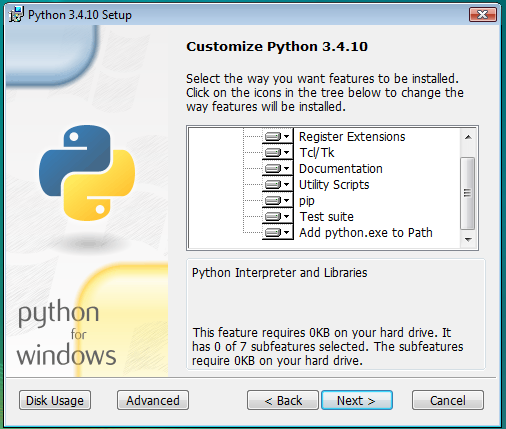This screenshot has width=506, height=429.
Task: Click the 'Customize Python 3.4.10' heading
Action: point(277,46)
